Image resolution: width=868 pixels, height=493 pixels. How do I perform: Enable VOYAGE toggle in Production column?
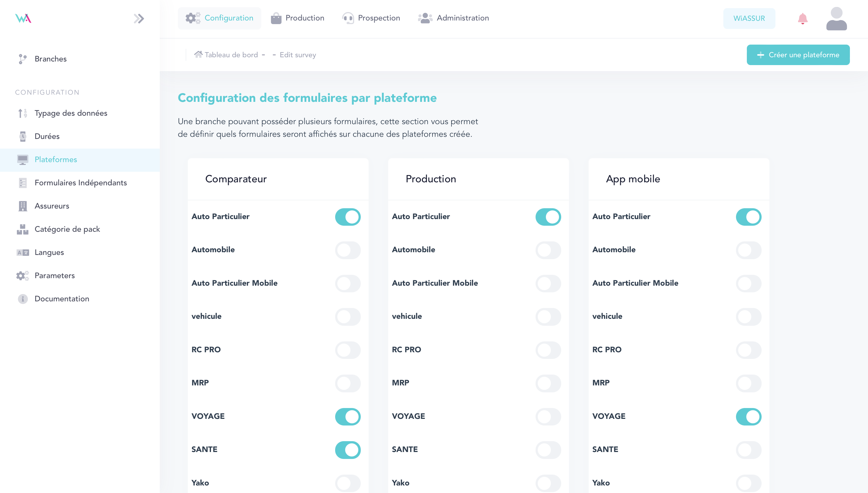(x=548, y=416)
